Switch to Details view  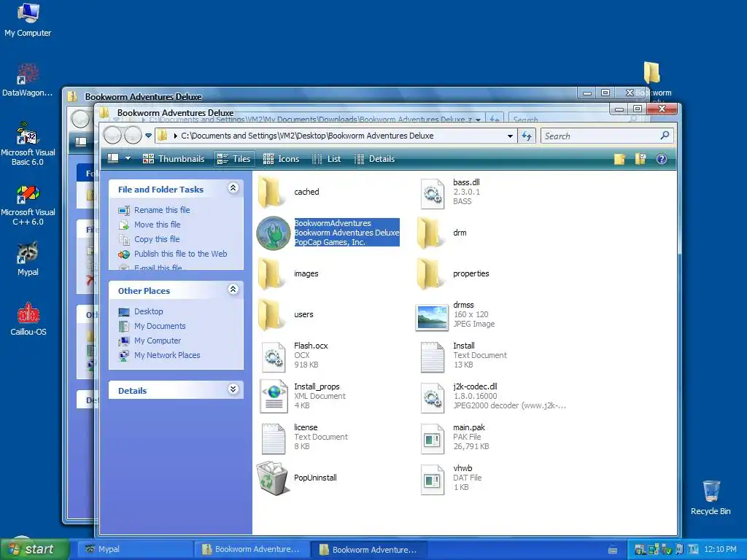[x=374, y=159]
